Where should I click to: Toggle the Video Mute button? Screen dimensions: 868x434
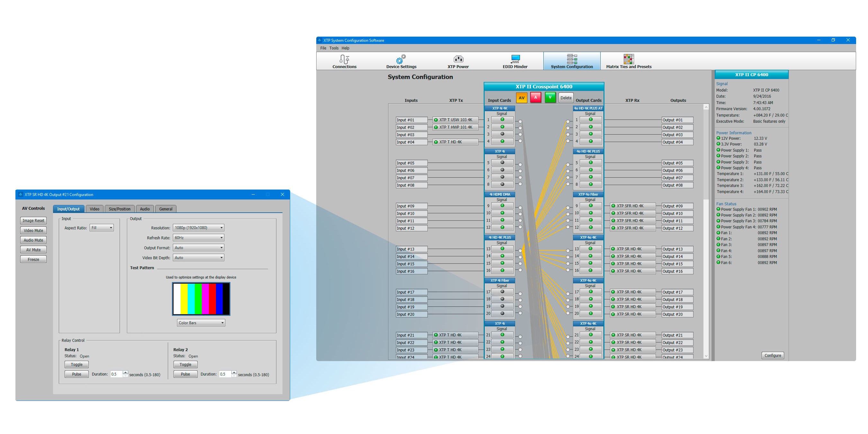pyautogui.click(x=33, y=230)
